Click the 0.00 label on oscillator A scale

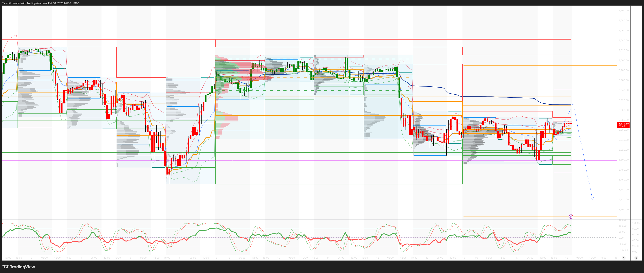(x=621, y=238)
